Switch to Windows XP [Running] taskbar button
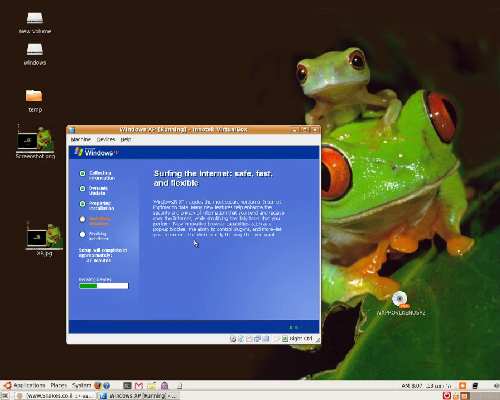Screen dimensions: 500x400 [x=139, y=396]
